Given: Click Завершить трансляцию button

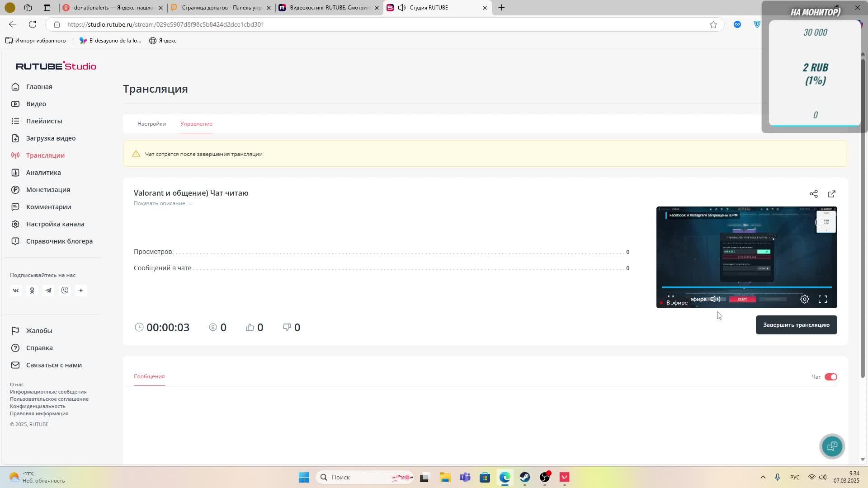Looking at the screenshot, I should (796, 325).
